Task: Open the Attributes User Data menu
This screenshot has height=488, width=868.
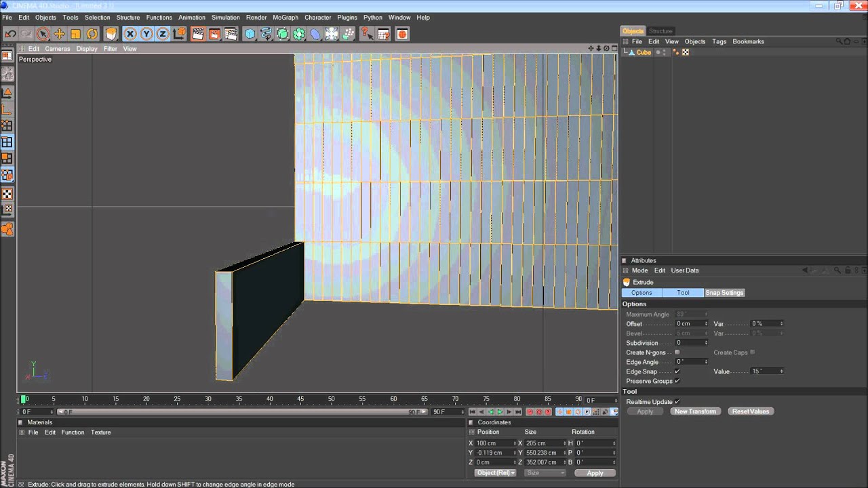Action: click(684, 270)
